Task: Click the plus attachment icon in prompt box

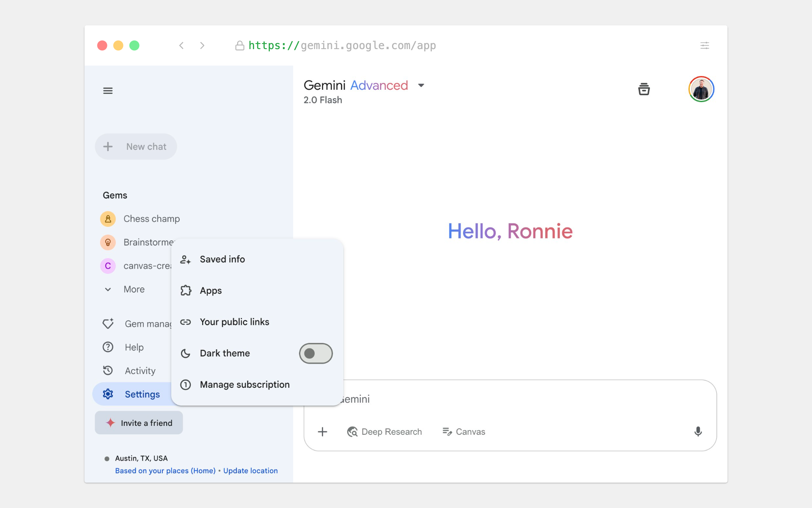Action: 322,431
